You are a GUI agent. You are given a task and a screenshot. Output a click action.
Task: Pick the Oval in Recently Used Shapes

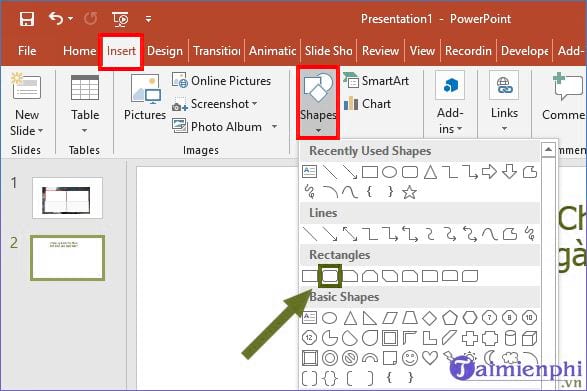pos(389,172)
